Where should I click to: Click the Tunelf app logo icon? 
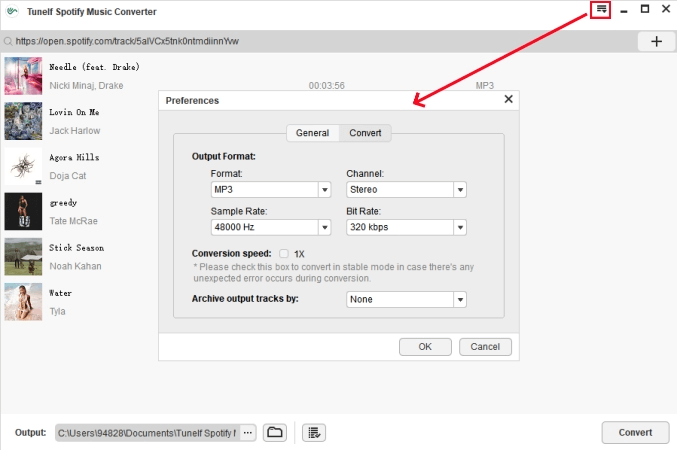click(12, 10)
